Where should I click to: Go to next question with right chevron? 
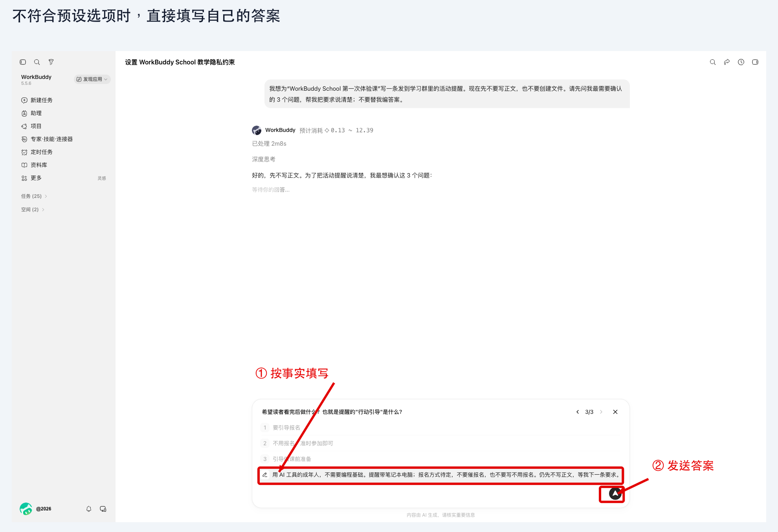601,412
